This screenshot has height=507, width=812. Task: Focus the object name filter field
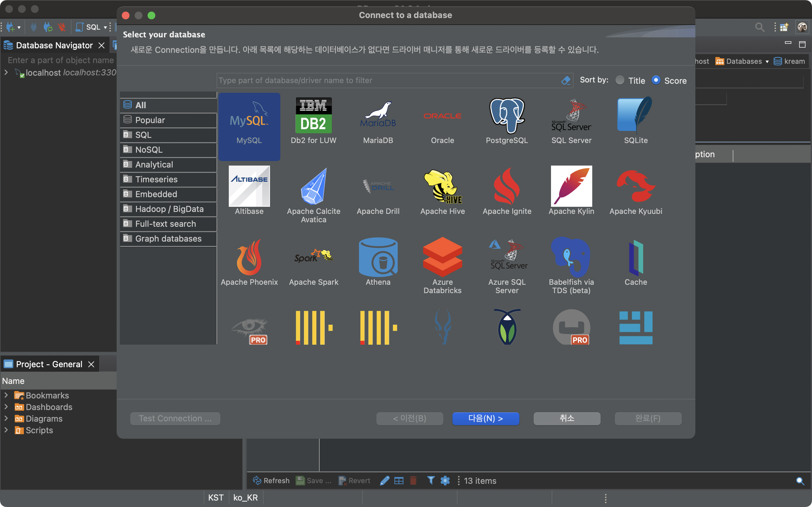point(60,60)
